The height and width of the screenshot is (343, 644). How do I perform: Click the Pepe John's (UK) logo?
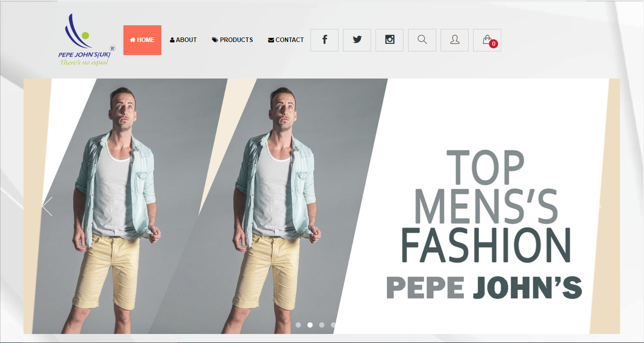[x=86, y=40]
